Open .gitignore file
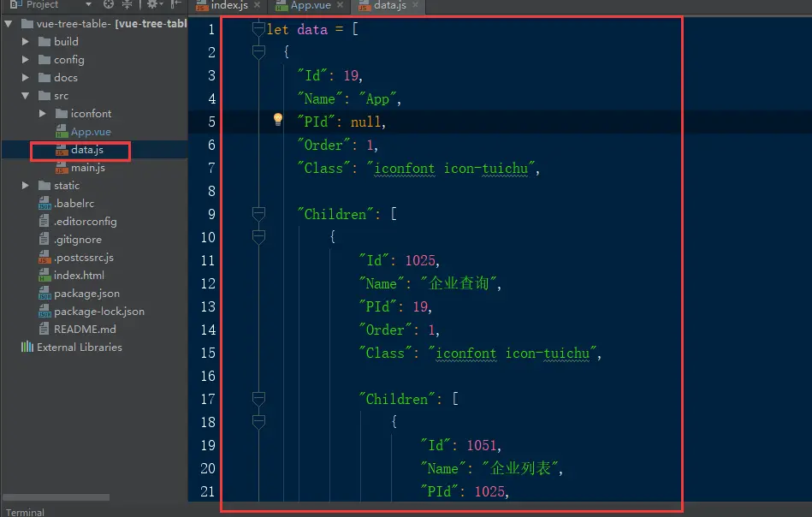Image resolution: width=812 pixels, height=517 pixels. pos(78,240)
